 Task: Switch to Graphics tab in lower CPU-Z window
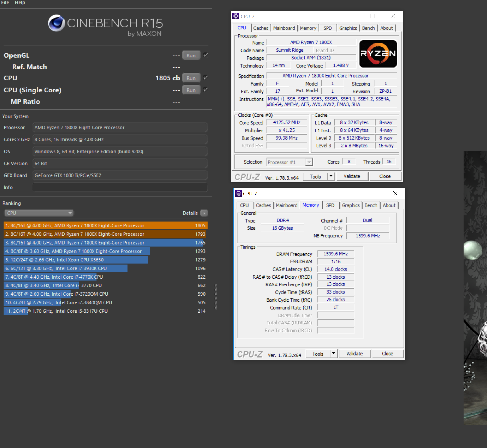point(351,205)
